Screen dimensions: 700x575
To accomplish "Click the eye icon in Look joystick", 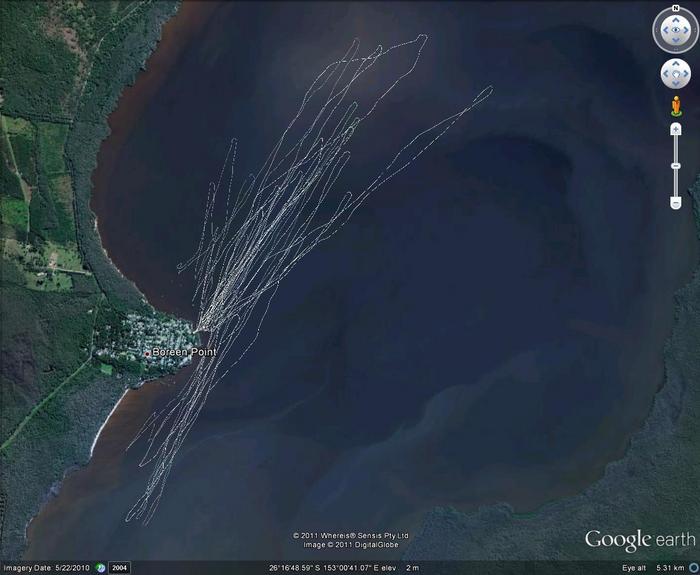I will pos(675,31).
